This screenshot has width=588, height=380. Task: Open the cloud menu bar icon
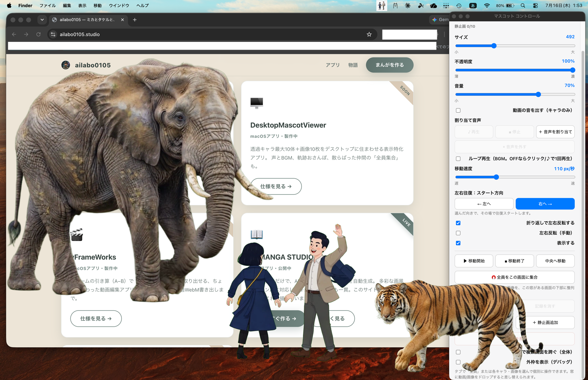433,5
